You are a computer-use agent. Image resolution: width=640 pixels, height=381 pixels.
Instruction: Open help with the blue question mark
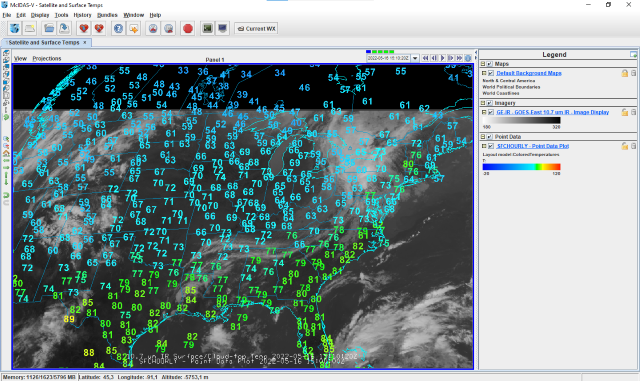click(118, 29)
